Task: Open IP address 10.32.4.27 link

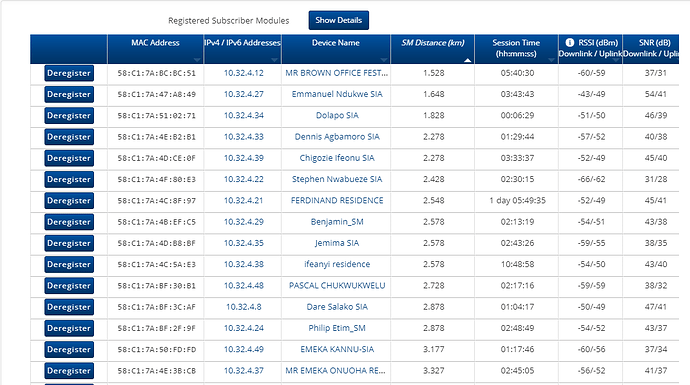Action: coord(243,94)
